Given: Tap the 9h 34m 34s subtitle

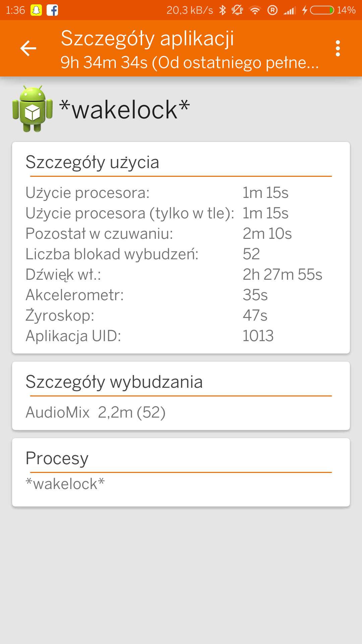Looking at the screenshot, I should (x=189, y=62).
